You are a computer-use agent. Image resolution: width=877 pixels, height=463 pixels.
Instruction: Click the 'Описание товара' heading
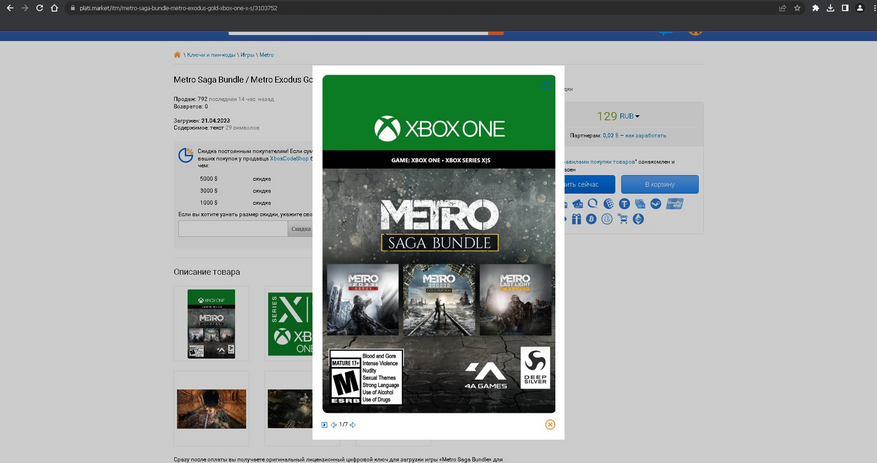click(207, 272)
